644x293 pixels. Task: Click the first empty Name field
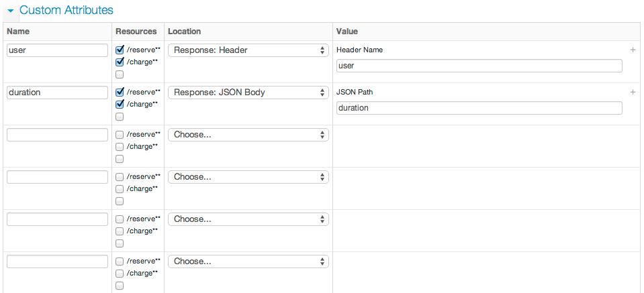pyautogui.click(x=58, y=135)
